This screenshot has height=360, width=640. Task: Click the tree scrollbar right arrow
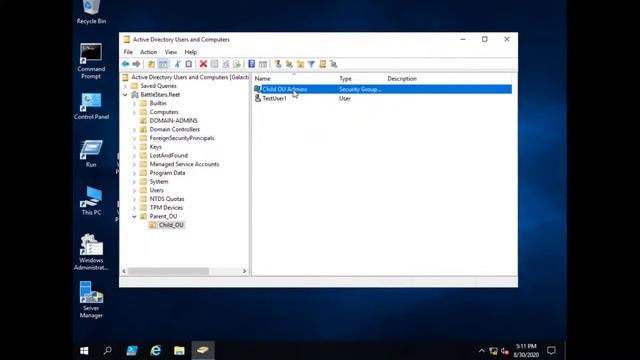point(244,271)
